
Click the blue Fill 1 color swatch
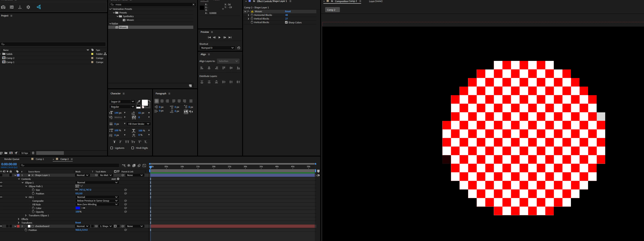click(78, 208)
